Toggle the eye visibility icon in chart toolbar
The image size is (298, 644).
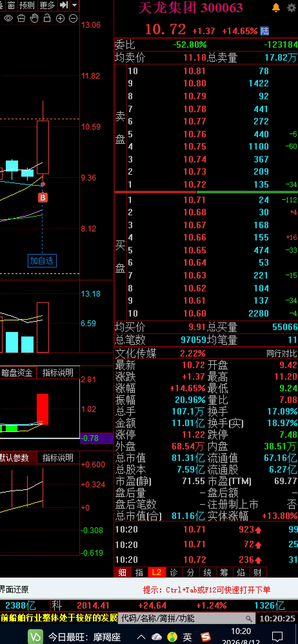pos(8,18)
